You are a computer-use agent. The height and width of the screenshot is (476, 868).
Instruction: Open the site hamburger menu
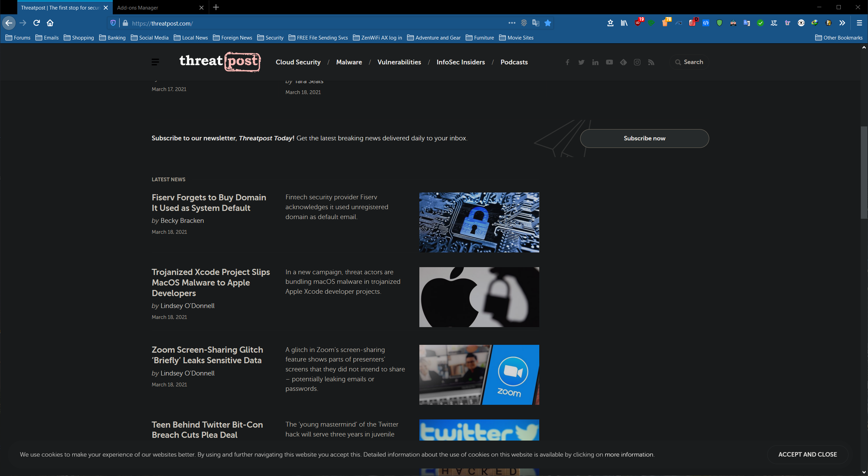155,62
